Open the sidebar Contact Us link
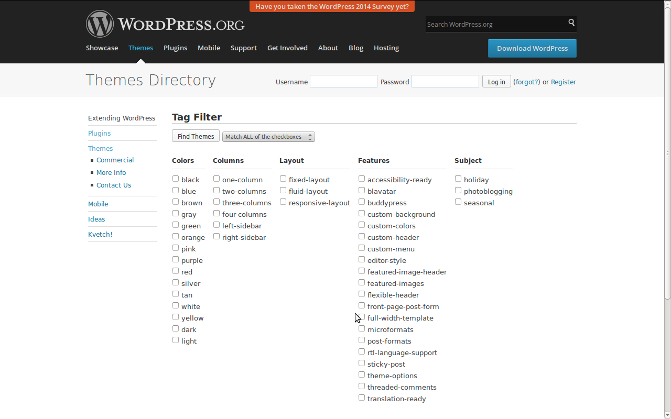 click(x=114, y=185)
